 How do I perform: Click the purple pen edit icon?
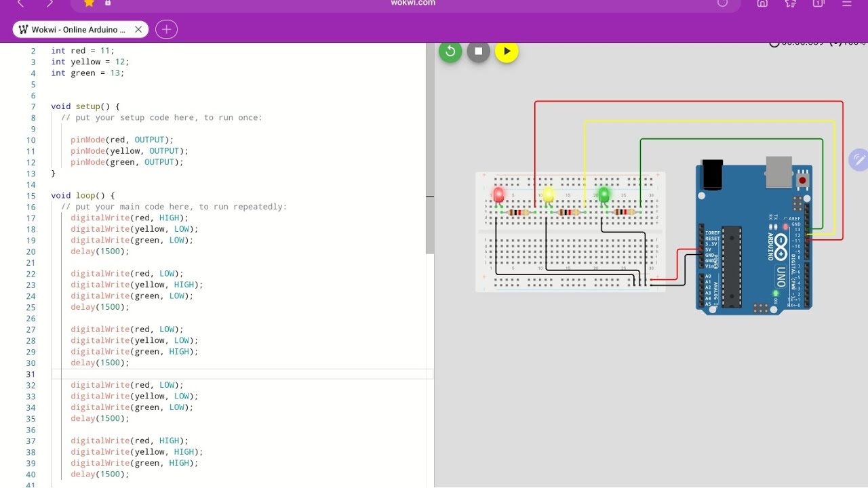pos(859,160)
